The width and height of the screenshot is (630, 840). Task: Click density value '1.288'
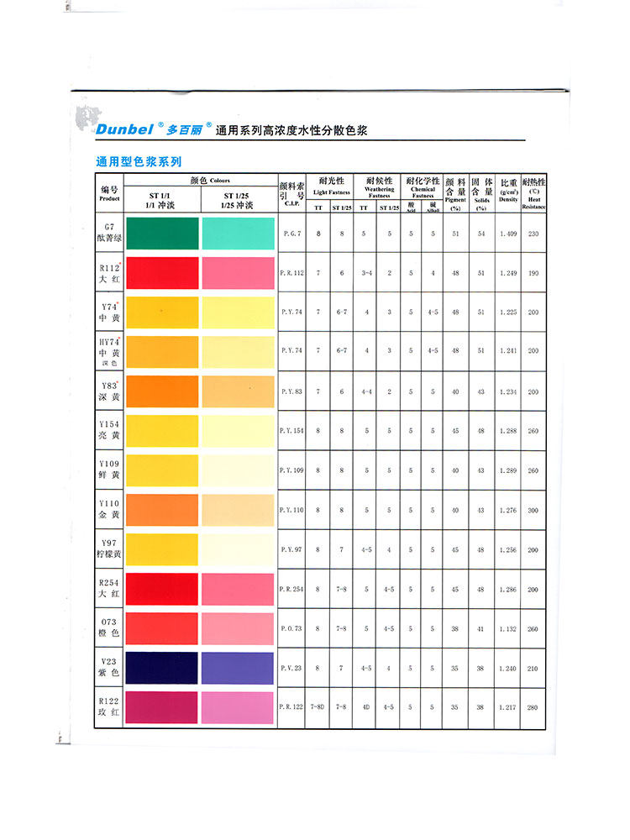point(508,431)
